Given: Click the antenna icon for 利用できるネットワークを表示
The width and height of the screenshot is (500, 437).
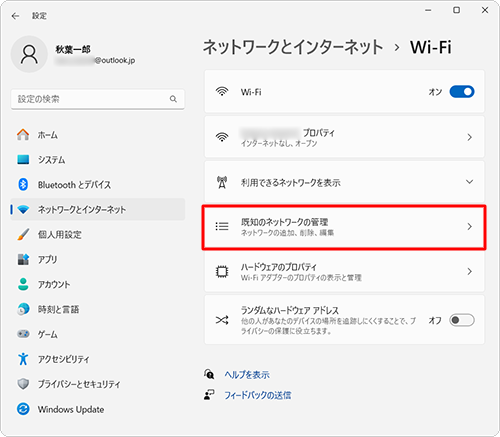Looking at the screenshot, I should pyautogui.click(x=222, y=182).
